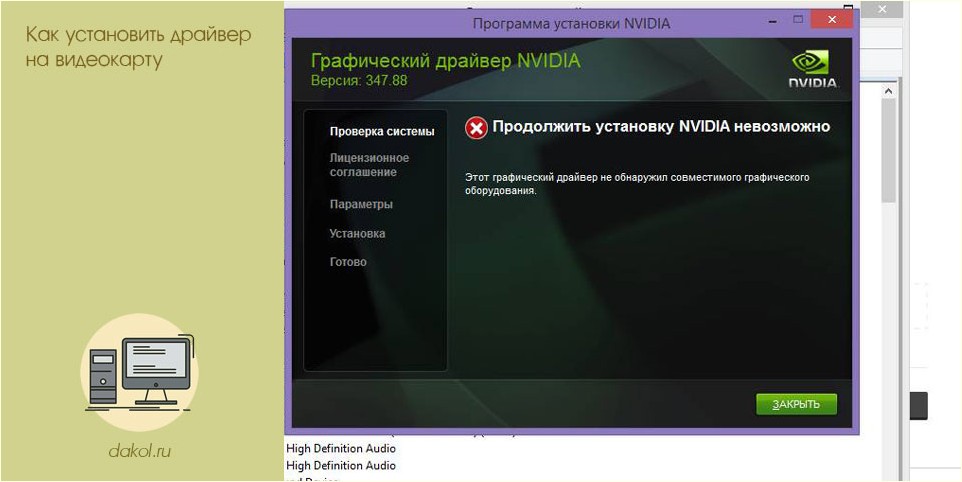Image resolution: width=962 pixels, height=482 pixels.
Task: Select the Лицензионное соглашение step
Action: [x=369, y=165]
